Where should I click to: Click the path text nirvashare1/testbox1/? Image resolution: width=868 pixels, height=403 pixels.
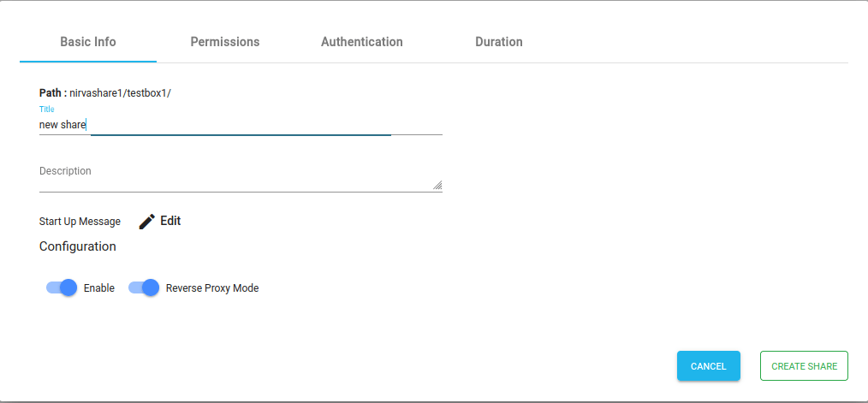pos(120,93)
